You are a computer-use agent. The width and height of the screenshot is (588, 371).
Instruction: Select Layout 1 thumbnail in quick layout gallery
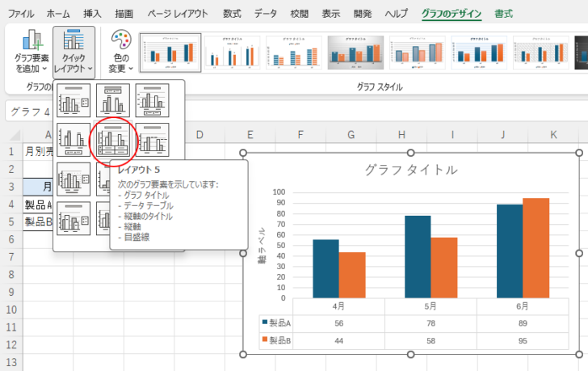[x=73, y=100]
